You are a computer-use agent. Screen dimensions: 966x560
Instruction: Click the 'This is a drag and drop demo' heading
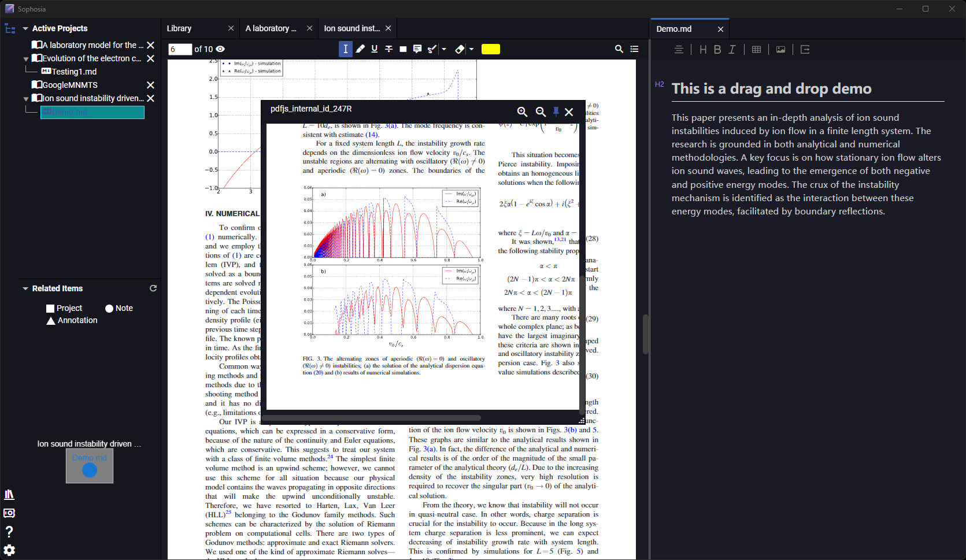click(771, 88)
